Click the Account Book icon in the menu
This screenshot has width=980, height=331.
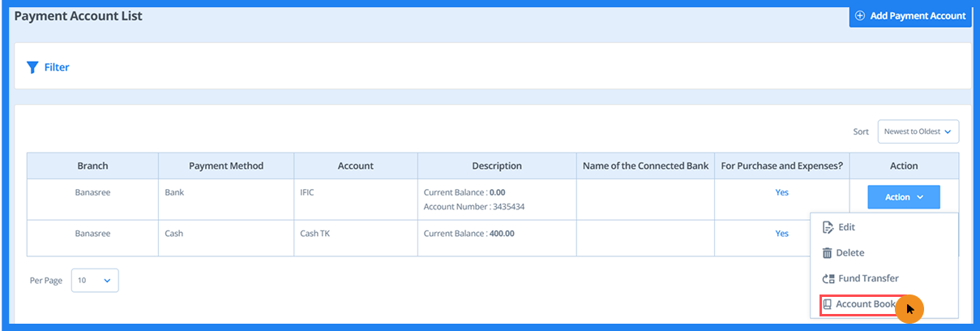click(828, 305)
